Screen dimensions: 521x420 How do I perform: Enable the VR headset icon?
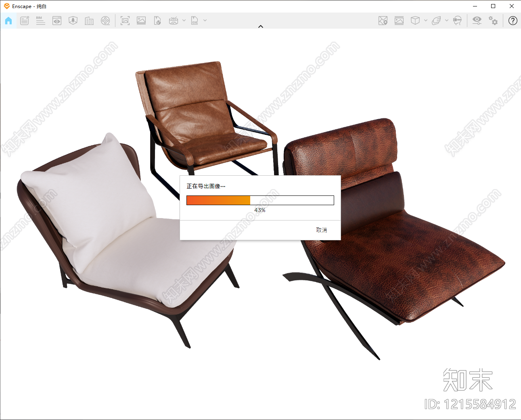[x=457, y=21]
